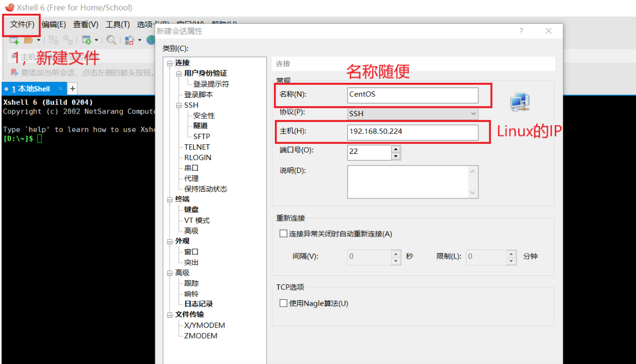
Task: Select 窗口 under 外观
Action: 191,252
